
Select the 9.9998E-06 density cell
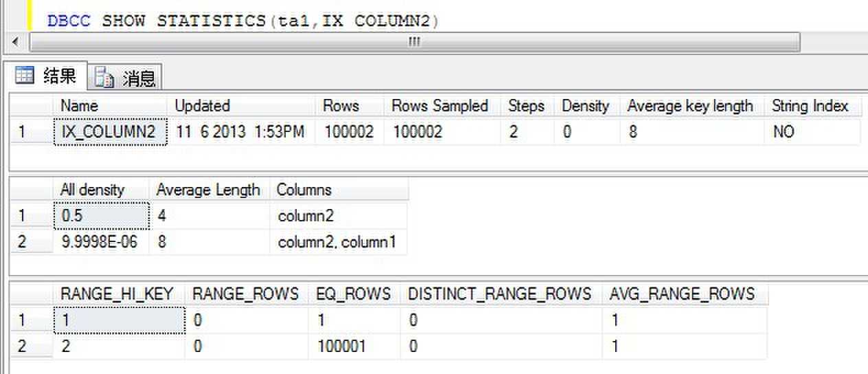tap(101, 242)
